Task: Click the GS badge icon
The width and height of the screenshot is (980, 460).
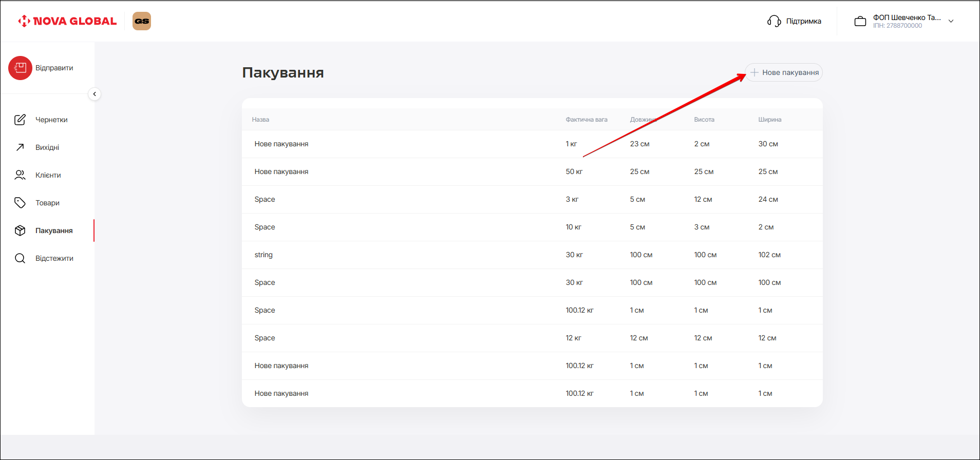Action: click(142, 21)
